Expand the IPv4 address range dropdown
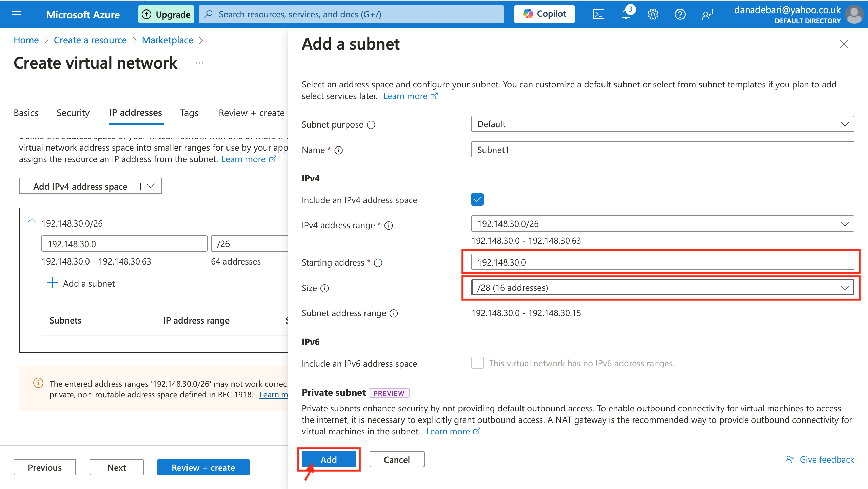Viewport: 868px width, 489px height. click(x=662, y=224)
